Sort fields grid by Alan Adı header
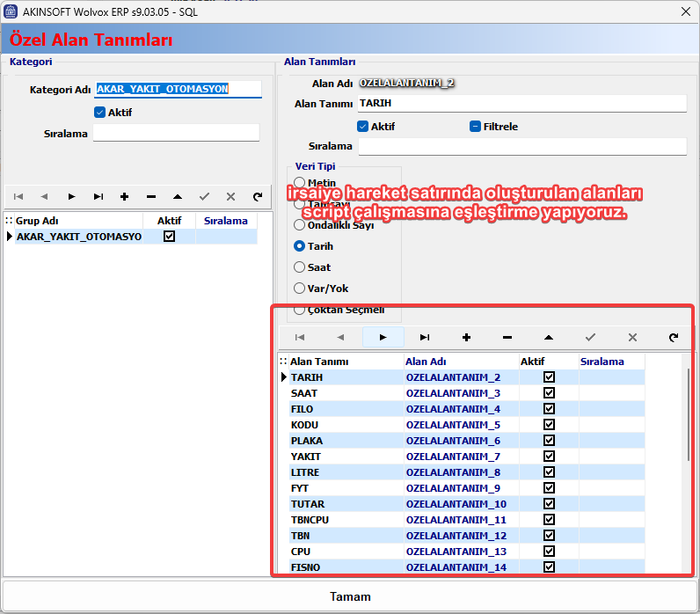The height and width of the screenshot is (614, 700). [x=462, y=362]
